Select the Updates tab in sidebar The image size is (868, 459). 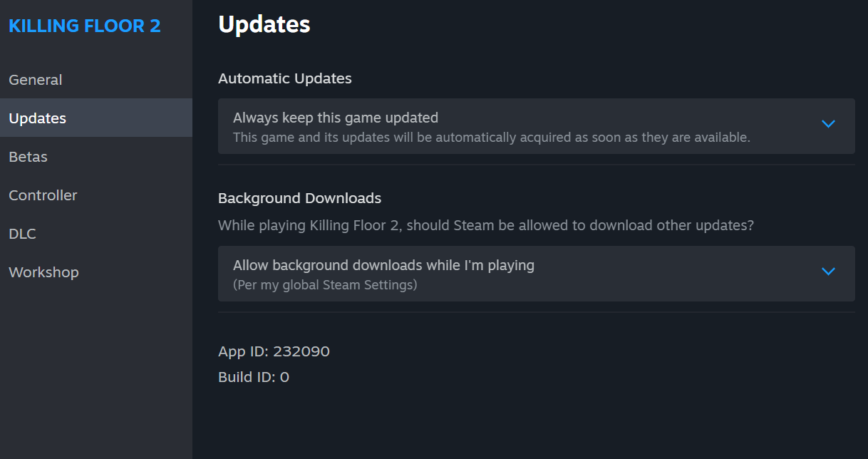click(96, 118)
